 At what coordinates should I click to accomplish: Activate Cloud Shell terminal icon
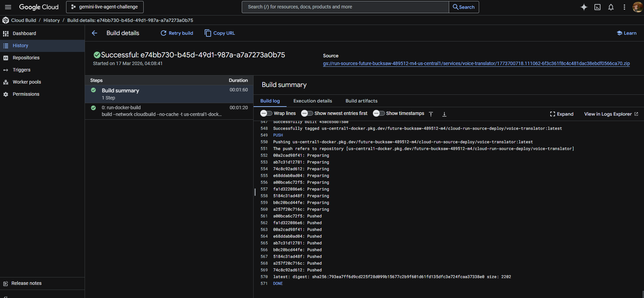pyautogui.click(x=597, y=7)
